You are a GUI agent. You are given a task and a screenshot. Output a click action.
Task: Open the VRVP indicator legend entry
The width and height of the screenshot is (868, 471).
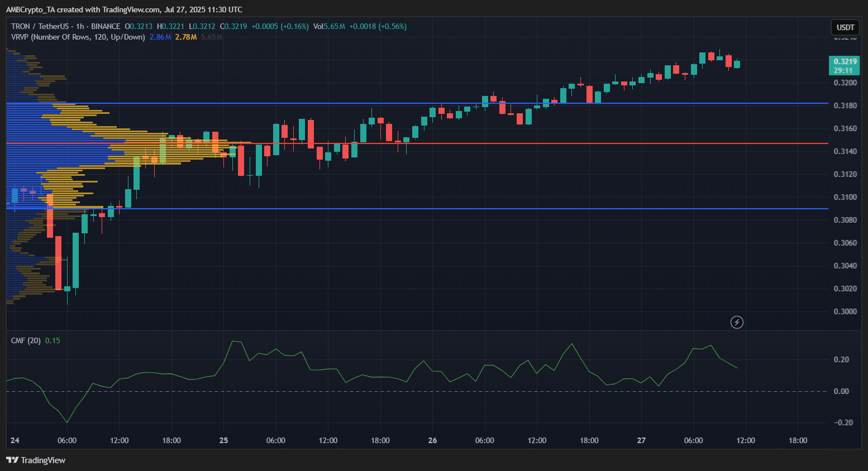pyautogui.click(x=78, y=37)
